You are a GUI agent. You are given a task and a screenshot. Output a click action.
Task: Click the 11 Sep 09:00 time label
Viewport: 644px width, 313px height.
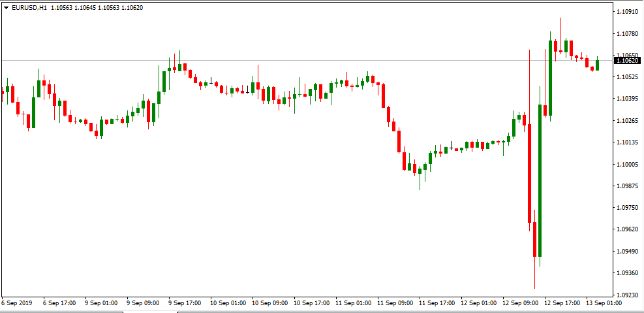click(395, 303)
